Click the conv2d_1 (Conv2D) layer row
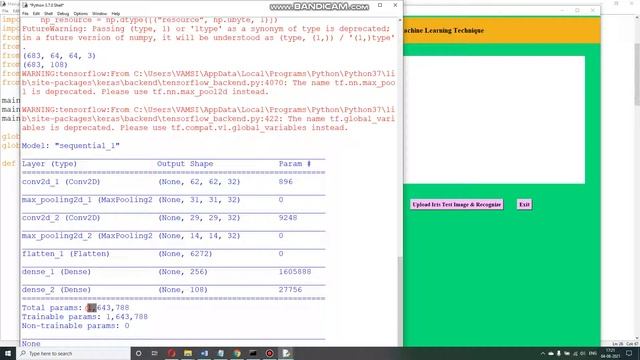 pos(173,182)
